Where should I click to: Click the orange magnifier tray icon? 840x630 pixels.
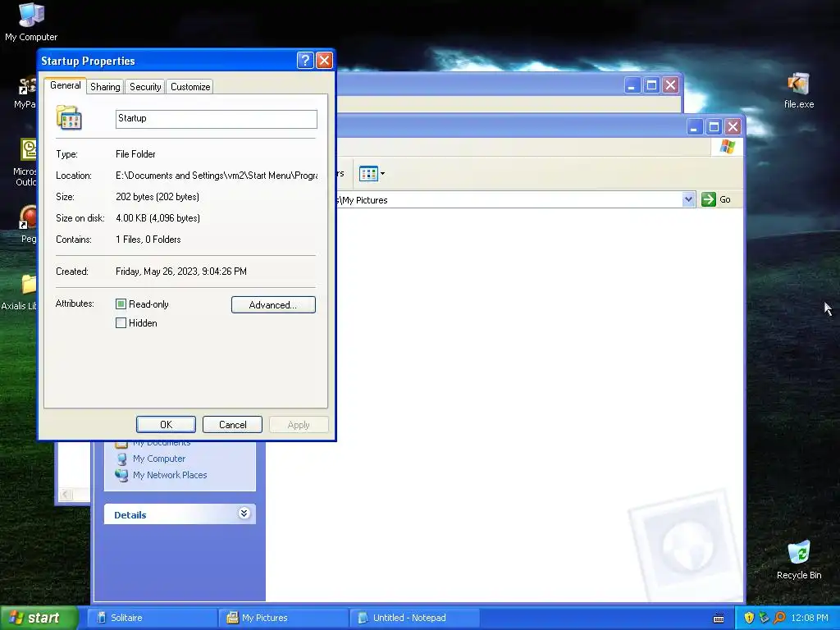coord(779,618)
